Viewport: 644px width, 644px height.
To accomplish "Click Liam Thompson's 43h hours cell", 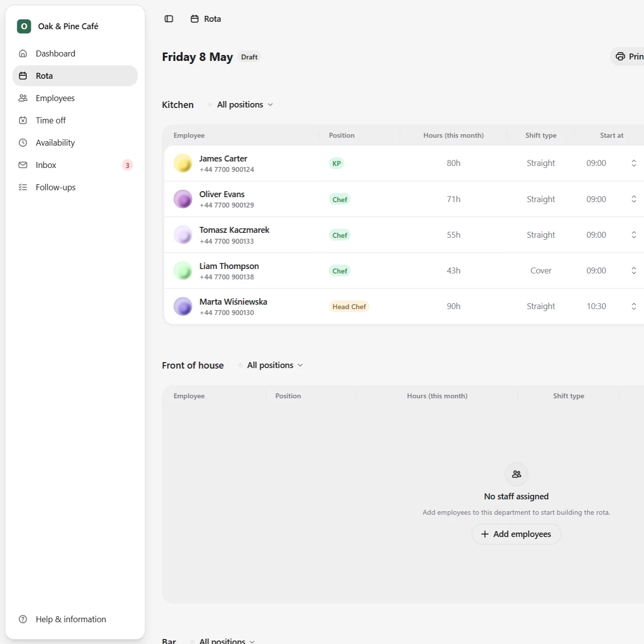I will [454, 270].
